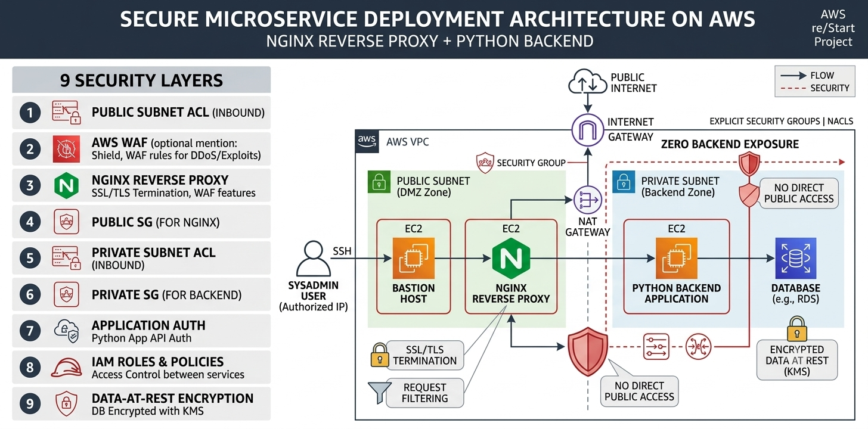Click the red AWS WAF icon
This screenshot has width=868, height=429.
[x=66, y=149]
